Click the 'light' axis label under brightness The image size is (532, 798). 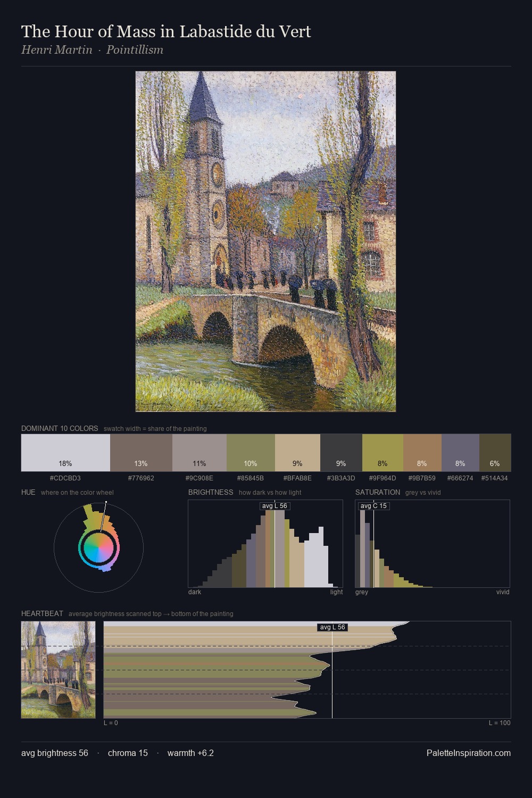pos(336,592)
